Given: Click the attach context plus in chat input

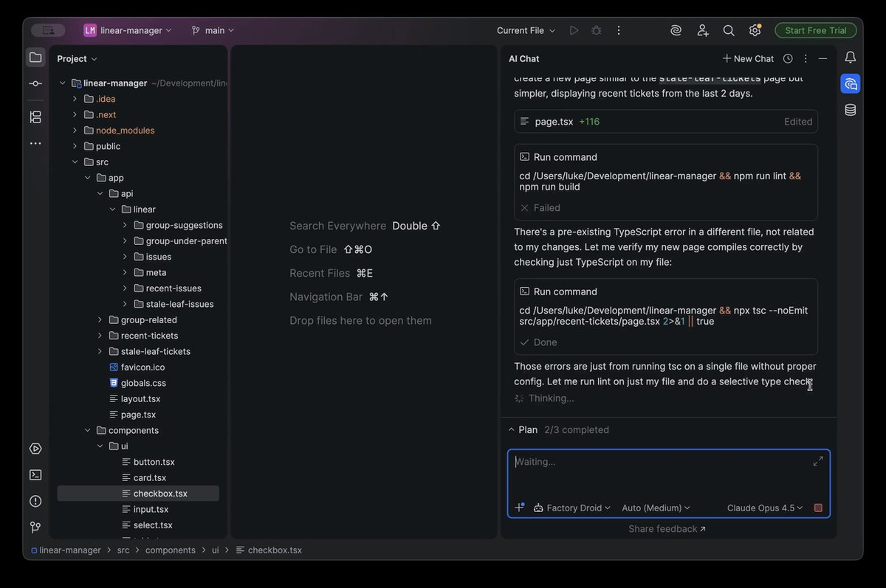Looking at the screenshot, I should [x=519, y=507].
